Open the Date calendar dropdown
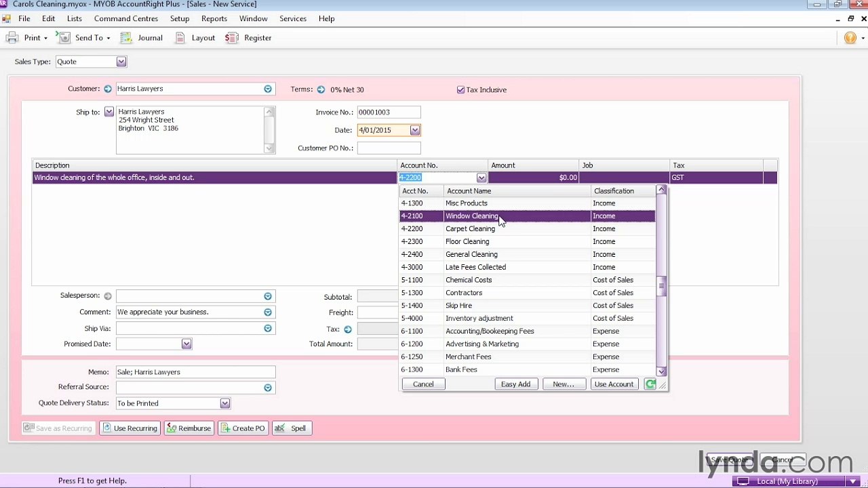 [414, 130]
